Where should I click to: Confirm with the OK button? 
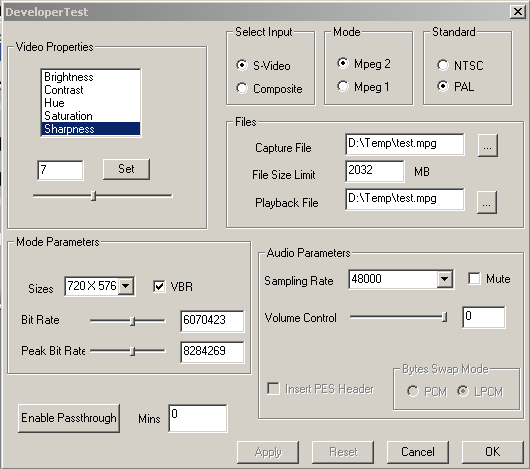(492, 452)
